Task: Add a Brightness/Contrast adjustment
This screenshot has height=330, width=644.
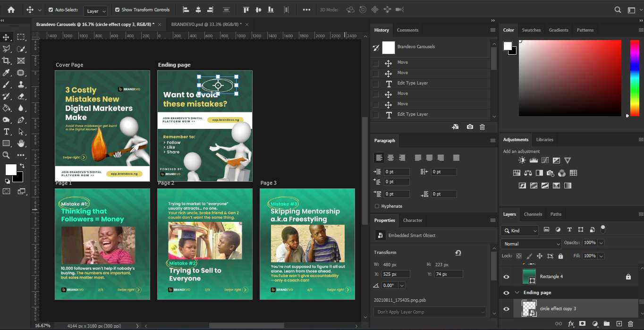Action: tap(522, 161)
